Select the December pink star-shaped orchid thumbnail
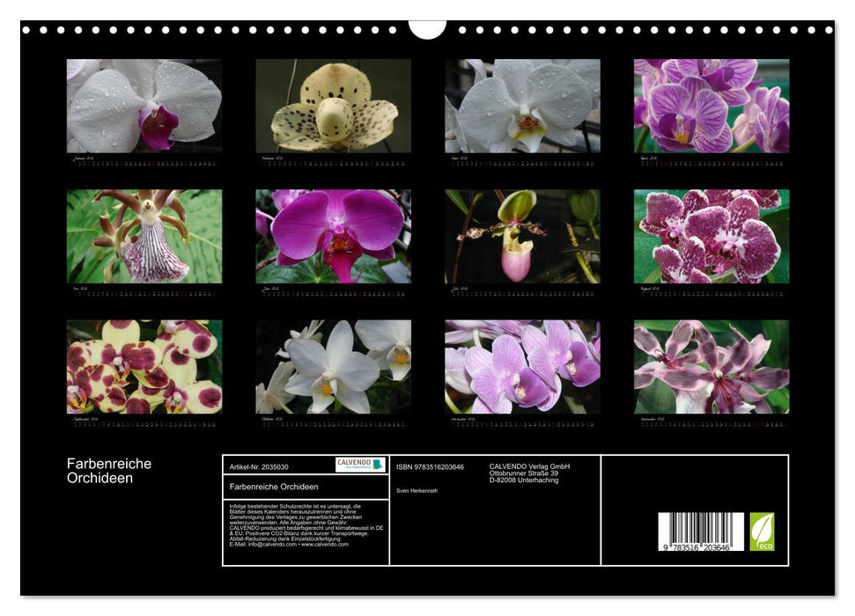 711,366
